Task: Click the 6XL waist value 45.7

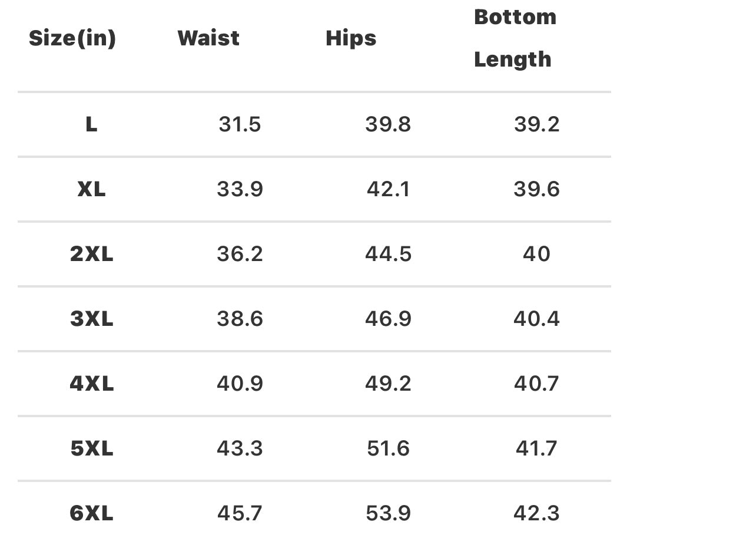Action: pos(240,513)
